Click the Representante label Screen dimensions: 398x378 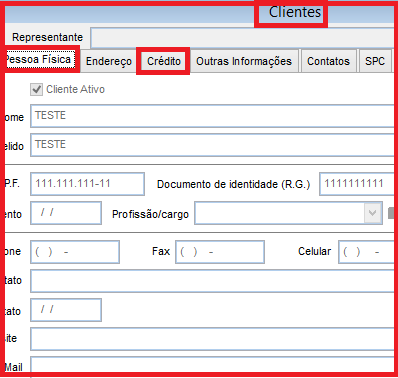tap(47, 37)
